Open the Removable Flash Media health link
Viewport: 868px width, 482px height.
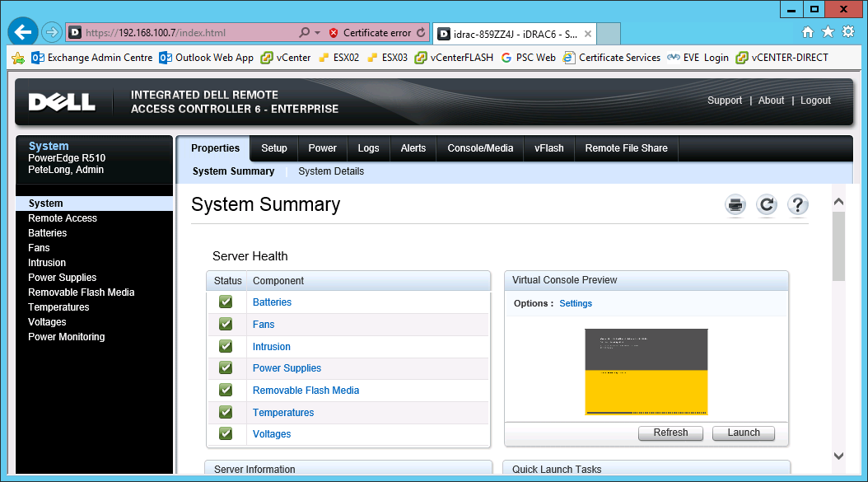point(306,391)
